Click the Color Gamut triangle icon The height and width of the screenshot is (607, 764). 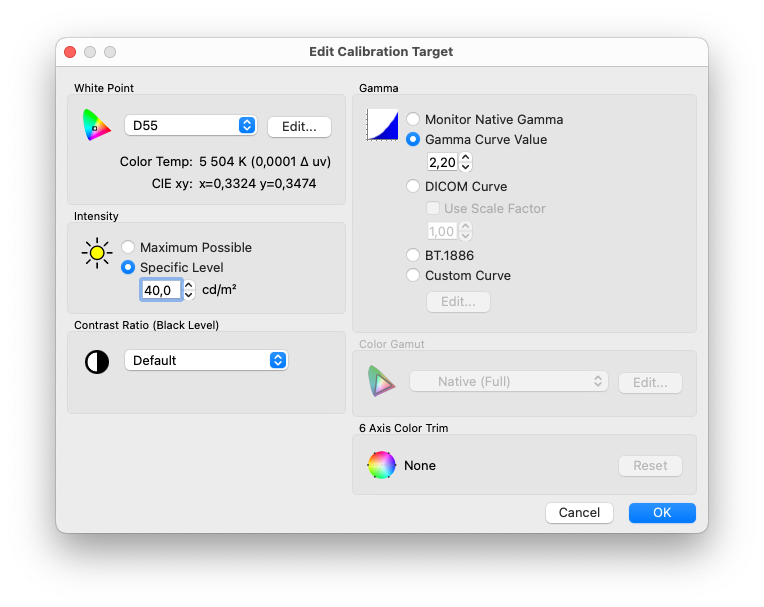(382, 381)
